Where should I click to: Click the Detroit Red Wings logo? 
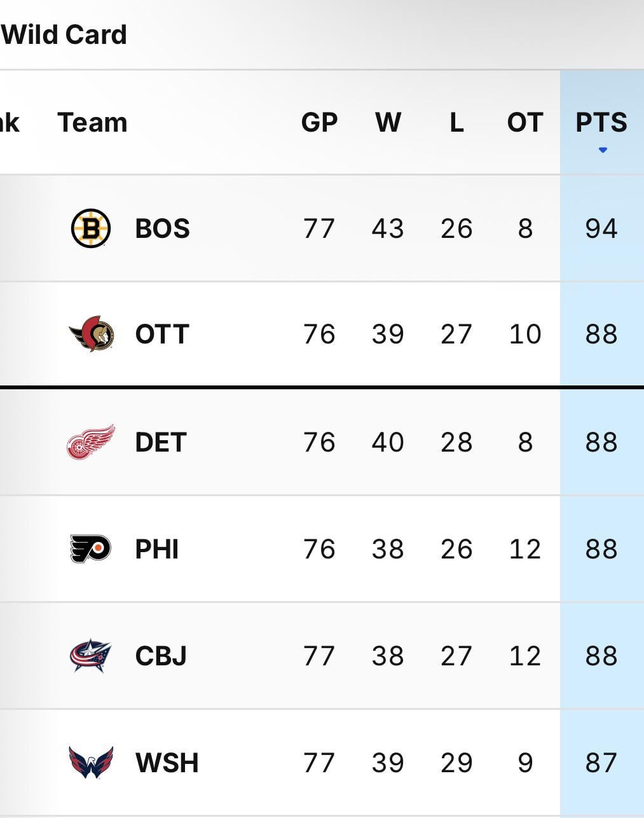(91, 442)
